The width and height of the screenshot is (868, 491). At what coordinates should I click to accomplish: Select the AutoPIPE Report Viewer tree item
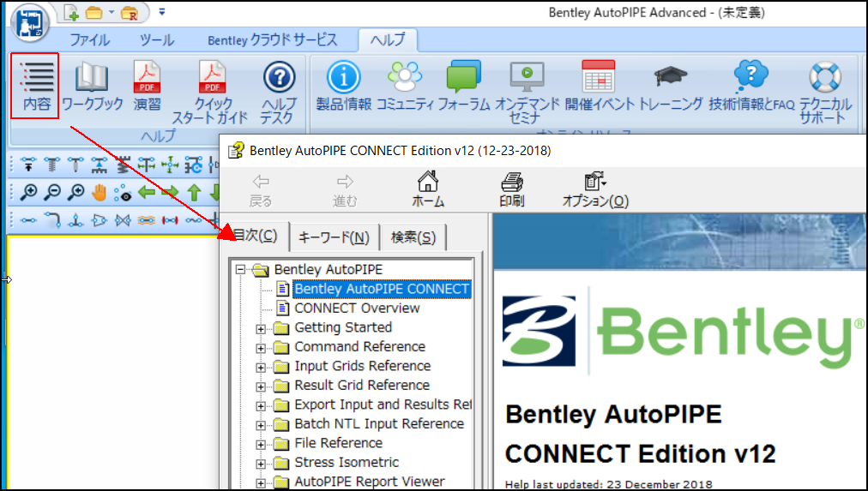click(x=369, y=482)
